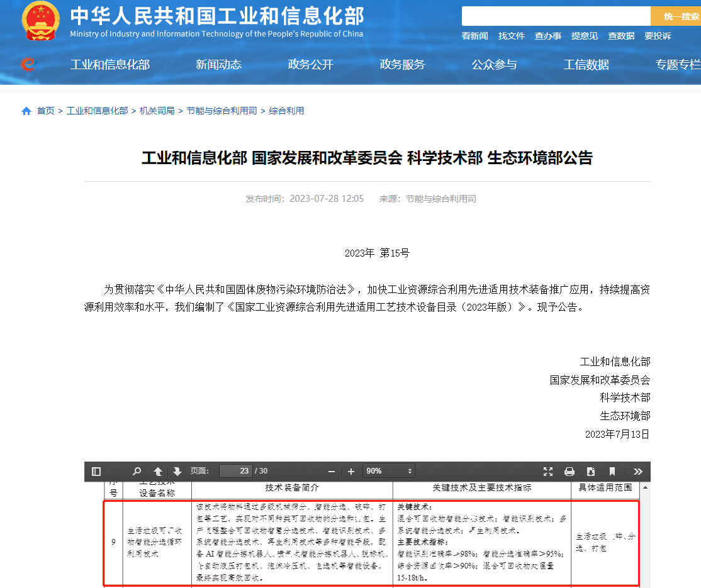This screenshot has width=701, height=588.
Task: Click the site search input box
Action: [556, 16]
